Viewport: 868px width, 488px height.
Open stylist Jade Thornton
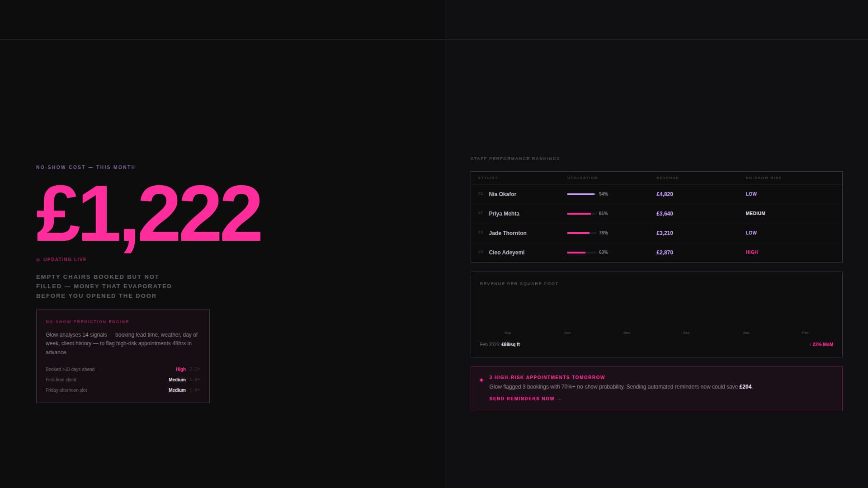(x=508, y=233)
